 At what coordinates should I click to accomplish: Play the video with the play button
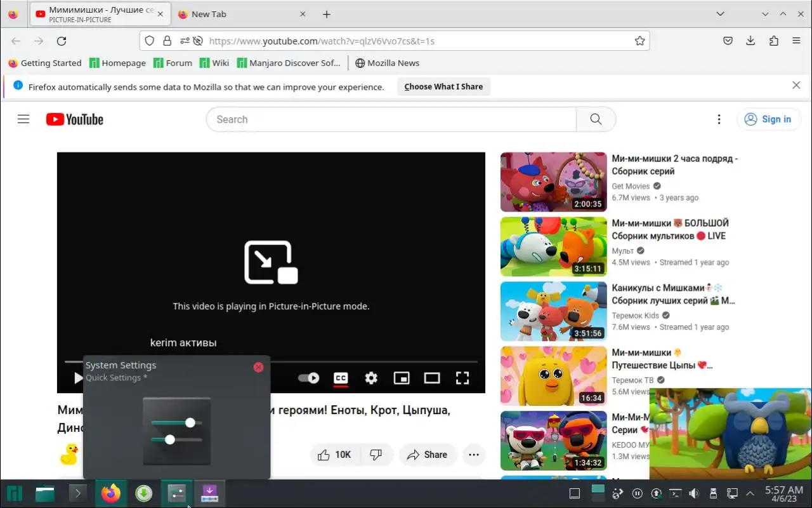[78, 378]
